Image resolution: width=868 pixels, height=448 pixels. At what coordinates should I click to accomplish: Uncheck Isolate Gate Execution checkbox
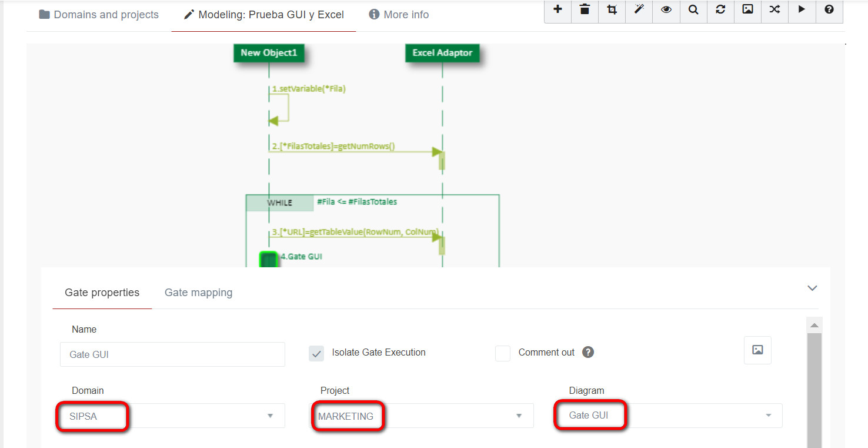pos(316,353)
